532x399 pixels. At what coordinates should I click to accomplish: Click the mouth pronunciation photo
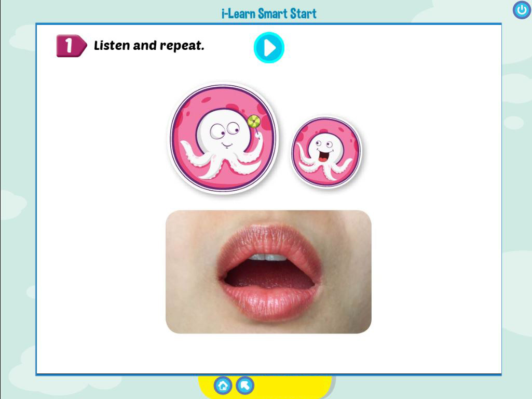pyautogui.click(x=268, y=272)
